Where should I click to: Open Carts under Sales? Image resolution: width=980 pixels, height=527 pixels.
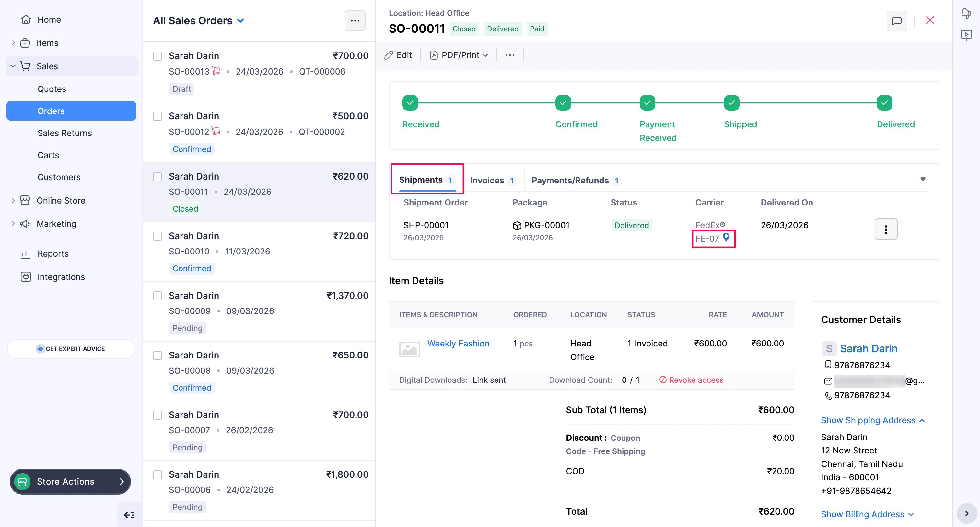coord(48,155)
